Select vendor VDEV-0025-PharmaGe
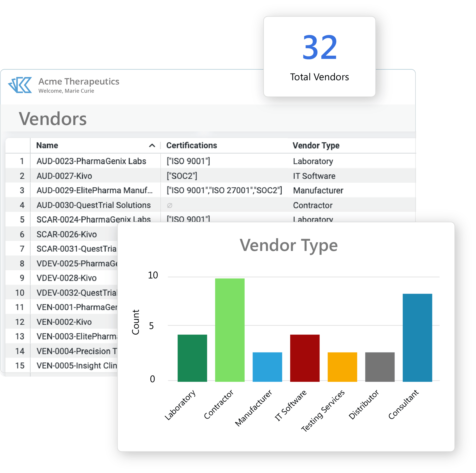Screen dimensions: 476x473 click(77, 263)
